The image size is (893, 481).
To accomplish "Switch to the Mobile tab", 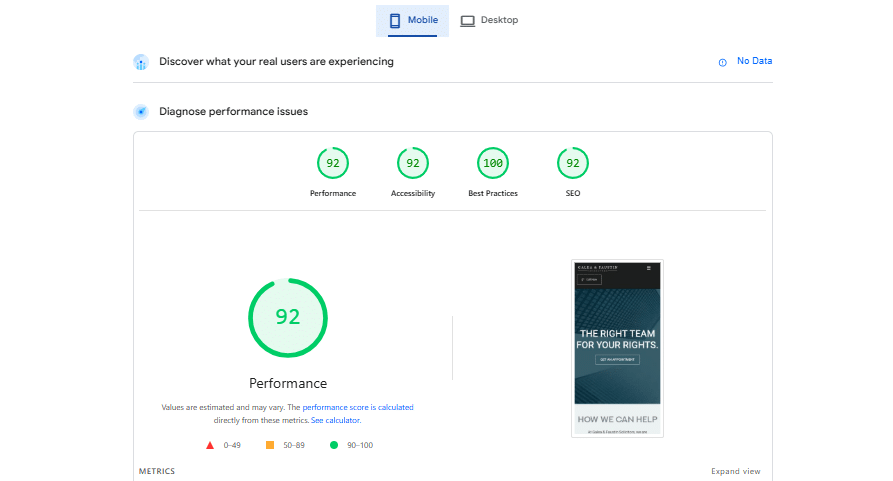I will click(412, 21).
